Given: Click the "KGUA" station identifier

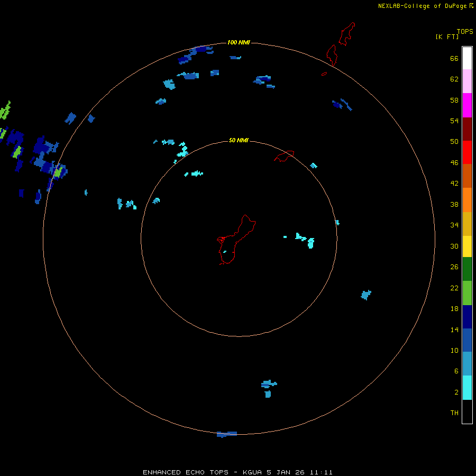Looking at the screenshot, I should (252, 472).
